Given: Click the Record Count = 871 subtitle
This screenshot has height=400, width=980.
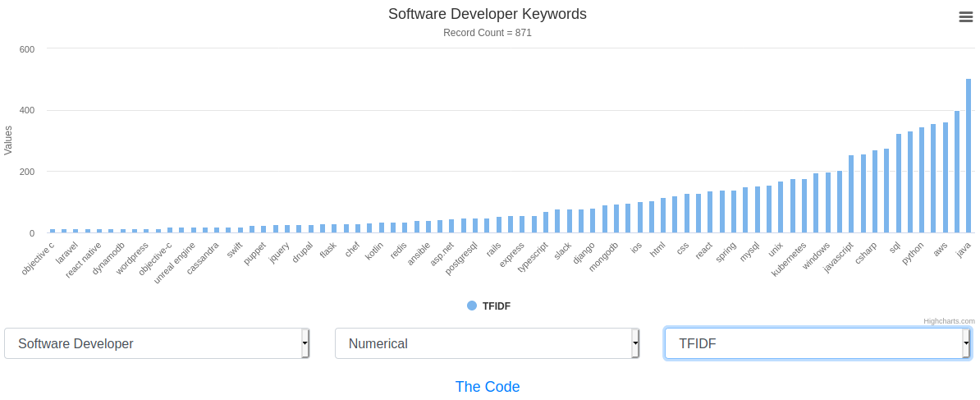Looking at the screenshot, I should click(x=488, y=33).
